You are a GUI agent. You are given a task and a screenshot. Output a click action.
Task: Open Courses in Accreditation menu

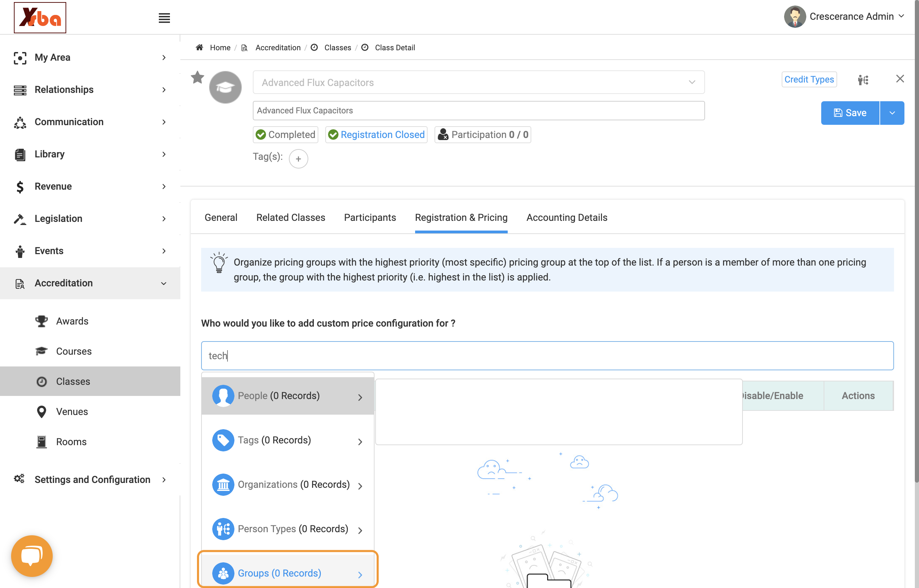pyautogui.click(x=74, y=351)
